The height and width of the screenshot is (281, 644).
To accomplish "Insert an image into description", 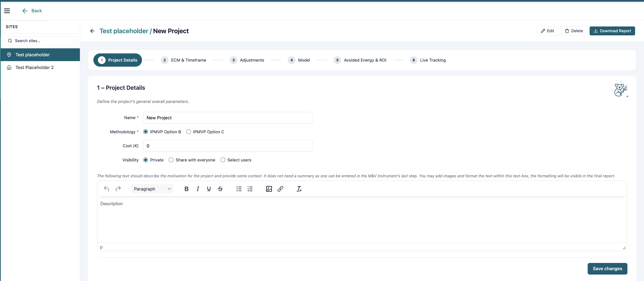I will 269,189.
